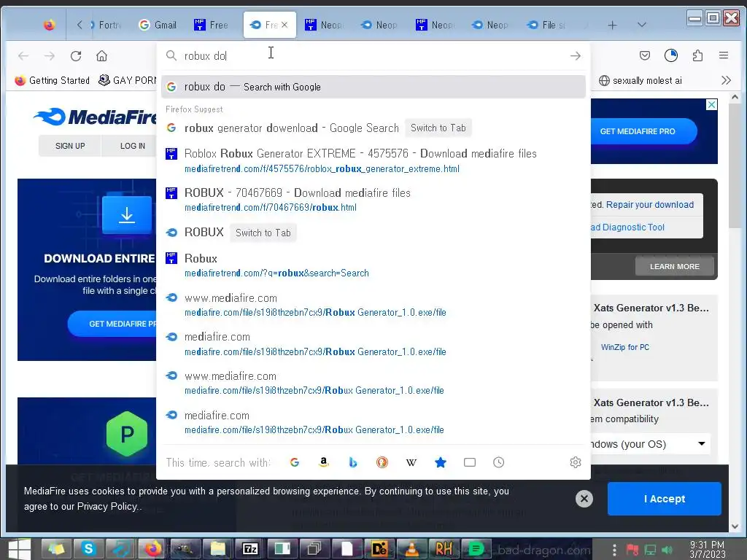The image size is (747, 560).
Task: Open Getting Started bookmark
Action: click(53, 80)
